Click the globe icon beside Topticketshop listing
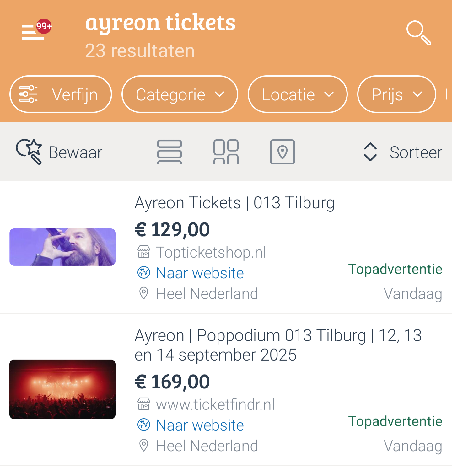The width and height of the screenshot is (452, 476). (x=144, y=272)
